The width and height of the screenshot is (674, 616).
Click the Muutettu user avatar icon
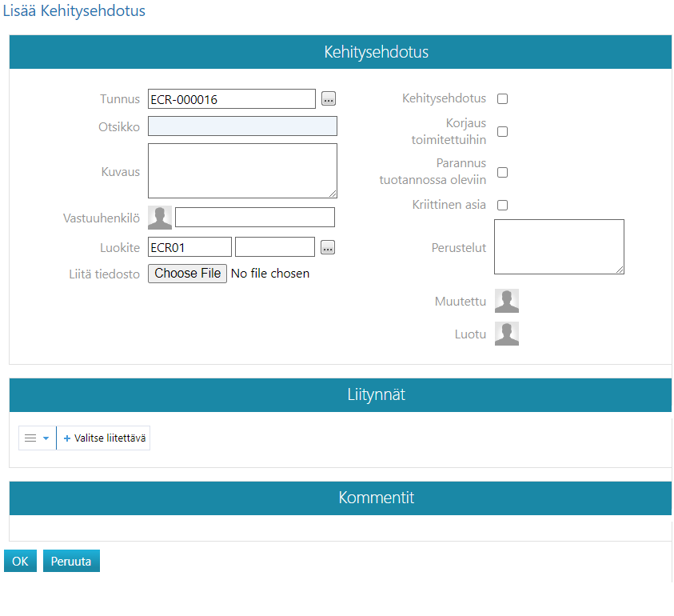507,302
